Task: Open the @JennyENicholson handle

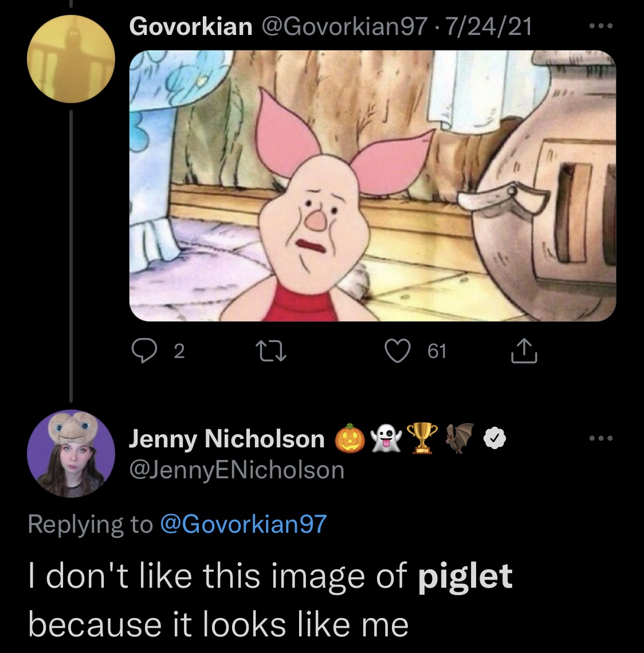Action: tap(237, 470)
